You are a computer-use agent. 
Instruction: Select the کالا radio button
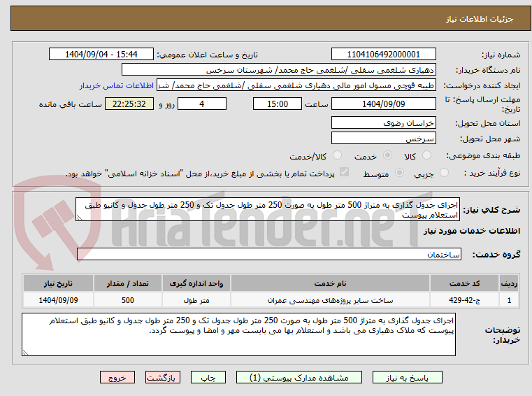pos(426,155)
